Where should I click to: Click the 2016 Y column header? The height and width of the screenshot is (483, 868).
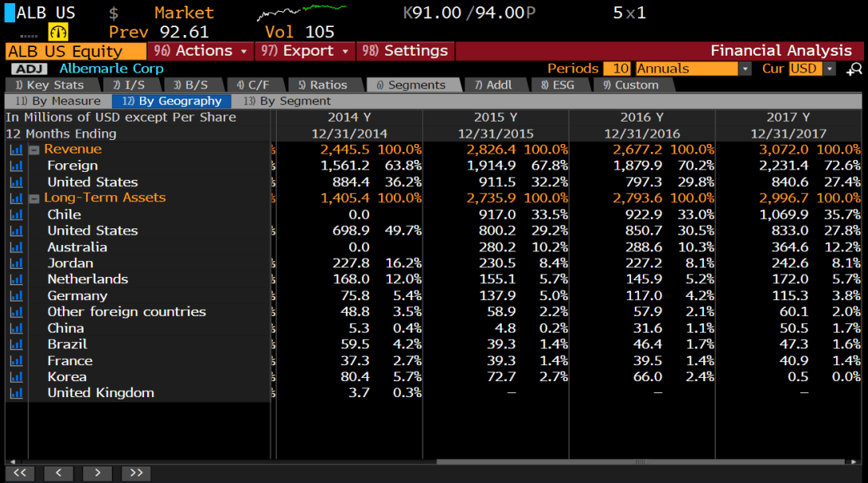pyautogui.click(x=641, y=118)
